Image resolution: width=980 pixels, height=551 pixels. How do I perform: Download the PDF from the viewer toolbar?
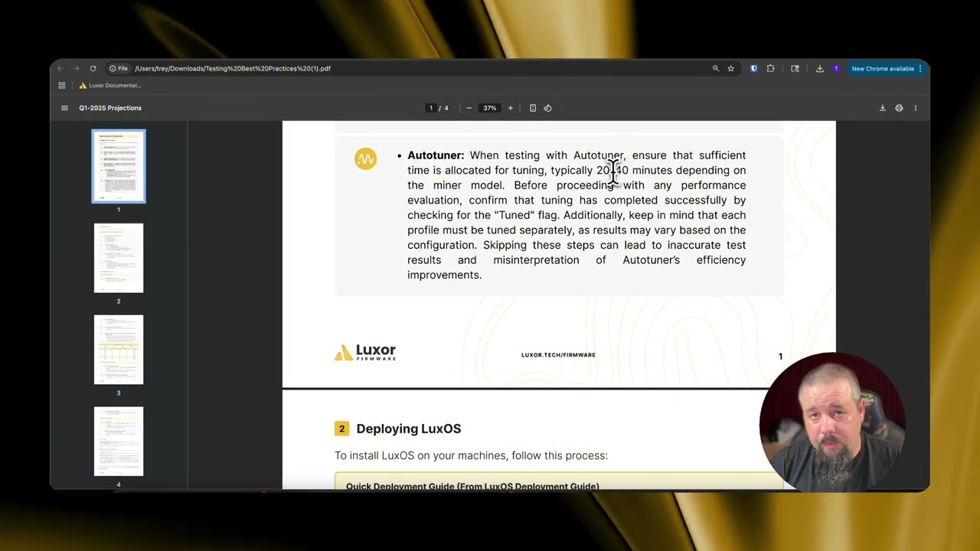(882, 108)
